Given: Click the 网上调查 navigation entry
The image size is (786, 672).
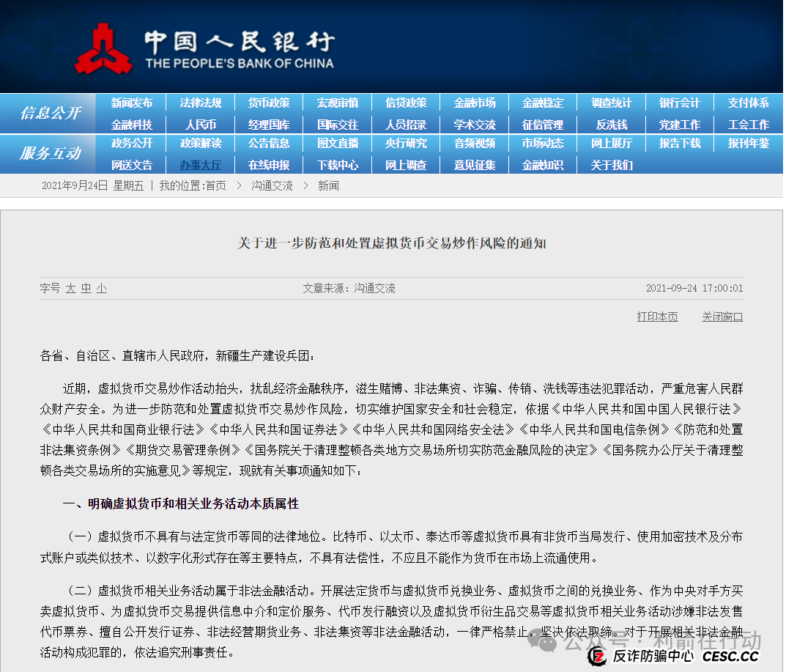Looking at the screenshot, I should 406,164.
